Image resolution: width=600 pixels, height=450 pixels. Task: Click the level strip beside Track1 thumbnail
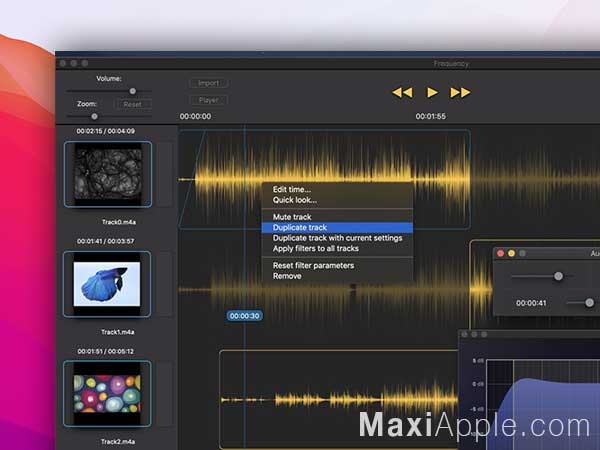pos(165,284)
